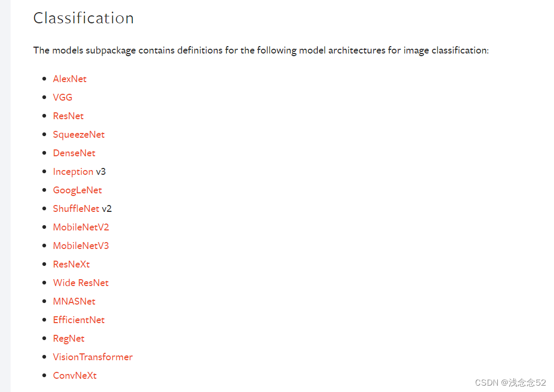
Task: Click the GoogLeNet link
Action: coord(77,190)
